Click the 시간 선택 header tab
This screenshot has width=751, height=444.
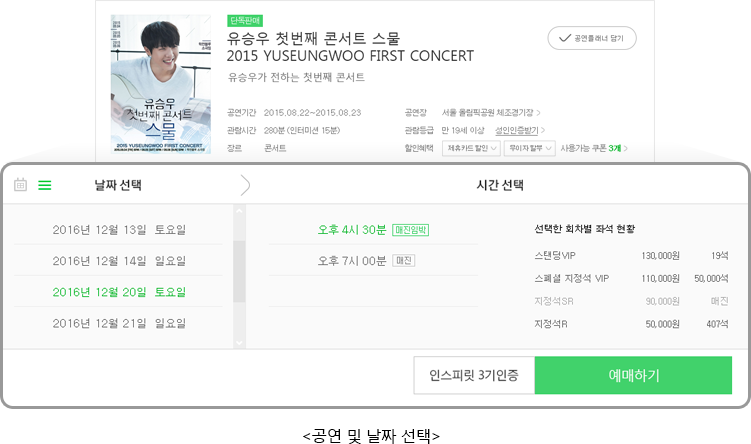(x=500, y=185)
